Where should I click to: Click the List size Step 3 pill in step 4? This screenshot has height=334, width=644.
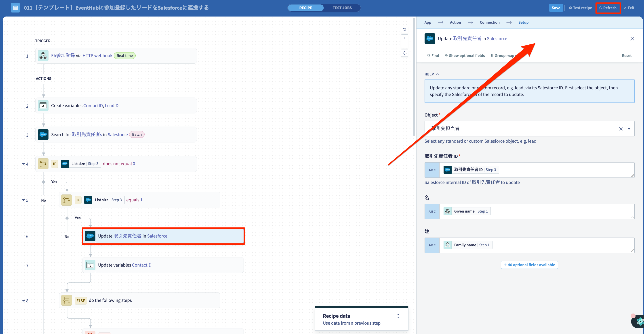coord(81,164)
